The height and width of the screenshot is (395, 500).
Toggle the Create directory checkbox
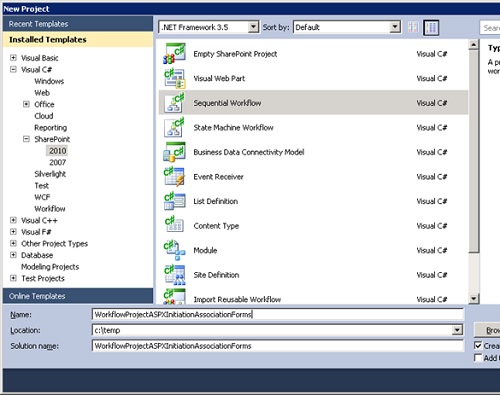[478, 345]
